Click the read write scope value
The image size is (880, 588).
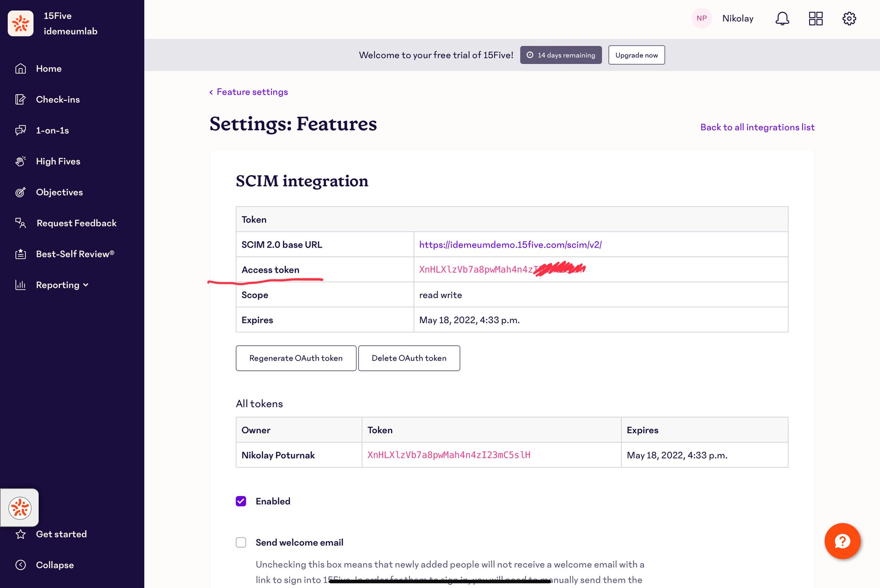coord(440,295)
